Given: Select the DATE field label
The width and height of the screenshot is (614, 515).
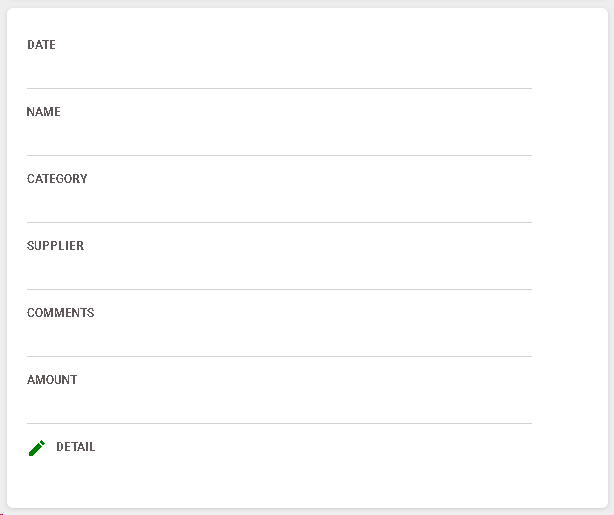Looking at the screenshot, I should (41, 45).
